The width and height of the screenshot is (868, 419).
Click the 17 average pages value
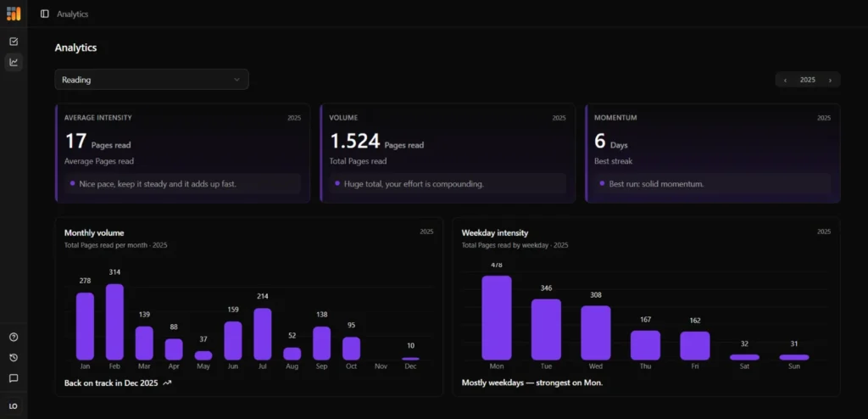tap(75, 142)
